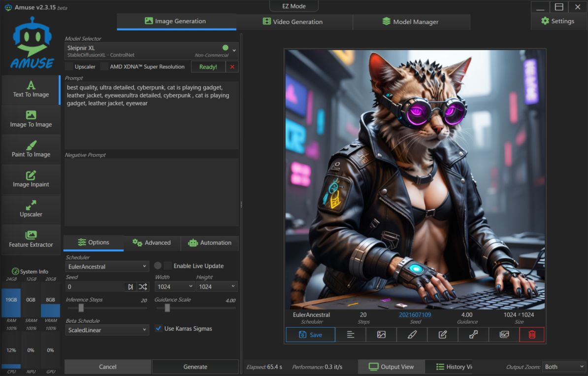The height and width of the screenshot is (376, 588).
Task: Expand the Width dropdown
Action: point(175,286)
